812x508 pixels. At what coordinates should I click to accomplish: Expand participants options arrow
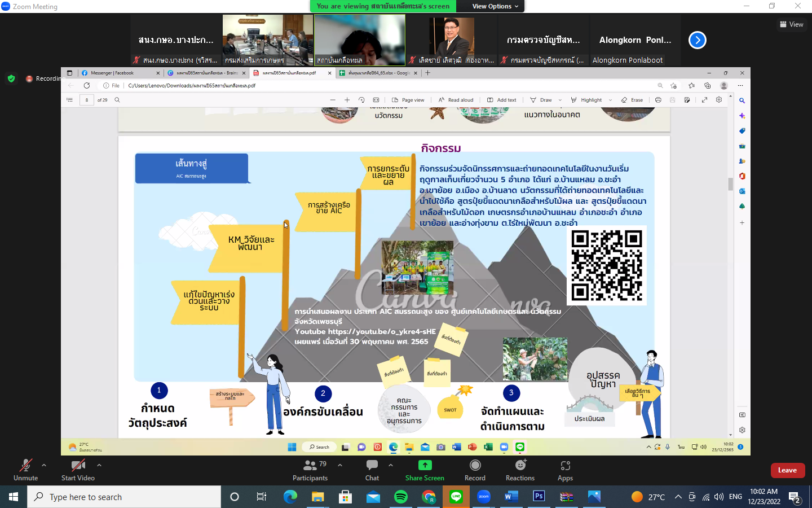[x=340, y=465]
